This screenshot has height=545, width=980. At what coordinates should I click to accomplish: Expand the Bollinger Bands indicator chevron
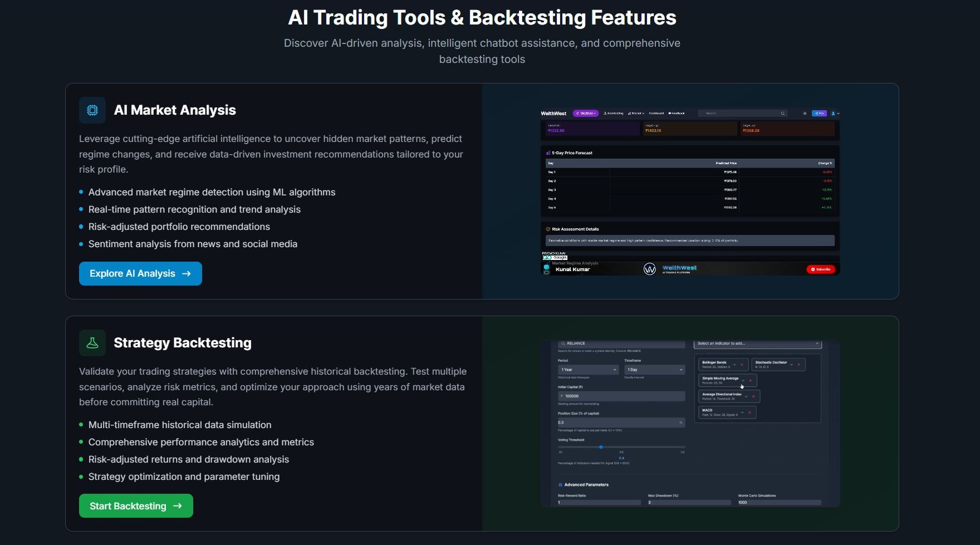click(734, 365)
